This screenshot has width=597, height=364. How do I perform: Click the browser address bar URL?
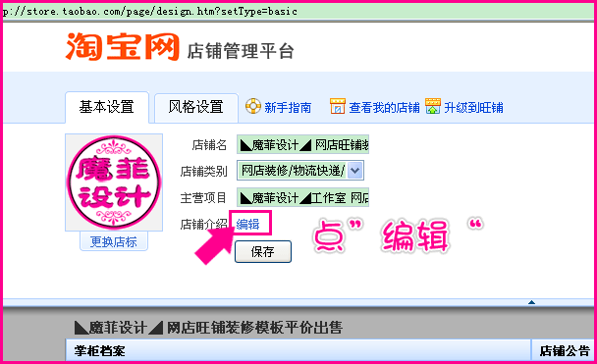[150, 12]
